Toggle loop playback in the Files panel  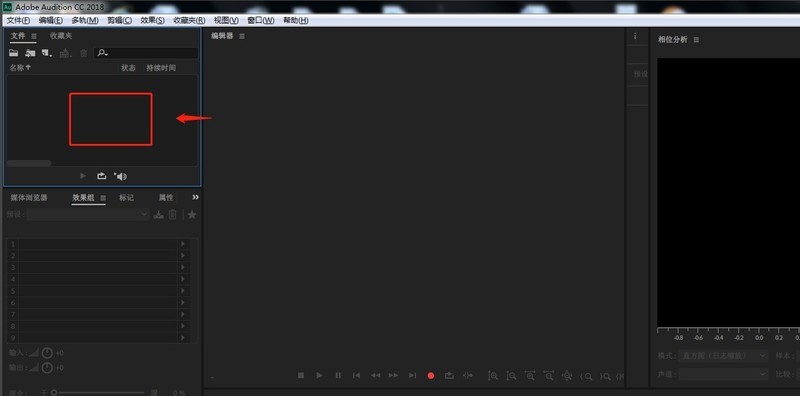pos(102,176)
